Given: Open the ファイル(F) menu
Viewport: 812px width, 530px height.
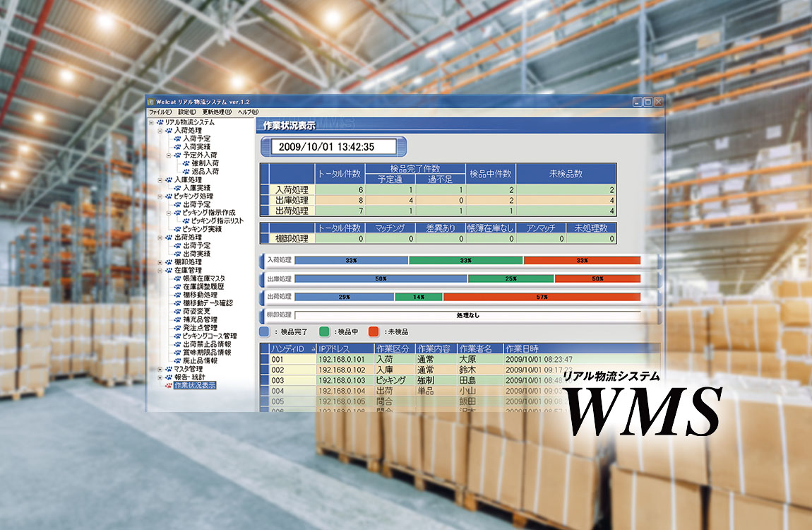Looking at the screenshot, I should tap(160, 112).
